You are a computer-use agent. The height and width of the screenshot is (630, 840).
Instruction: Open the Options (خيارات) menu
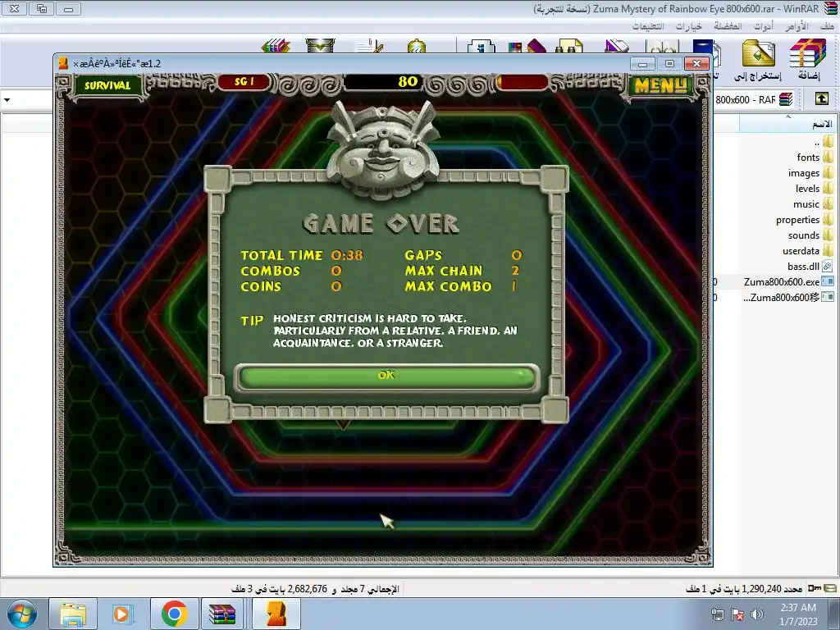click(x=688, y=25)
